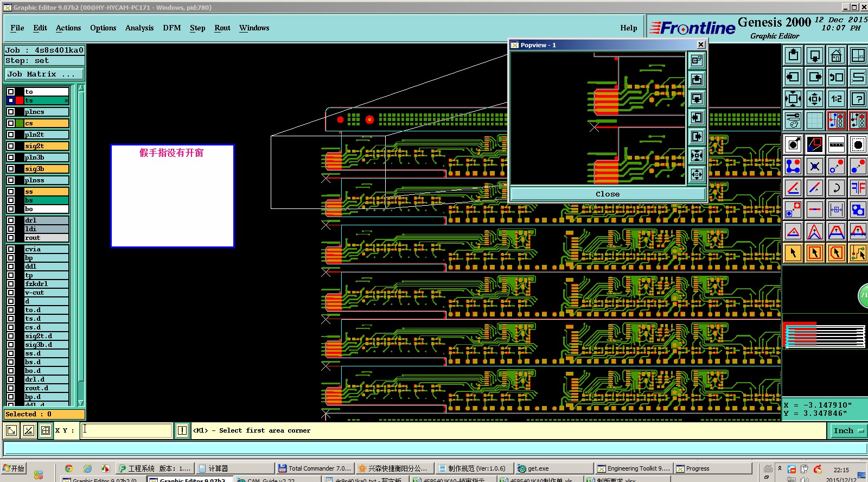Click the Popview zoom out arrows button
Image resolution: width=868 pixels, height=482 pixels.
coord(697,174)
